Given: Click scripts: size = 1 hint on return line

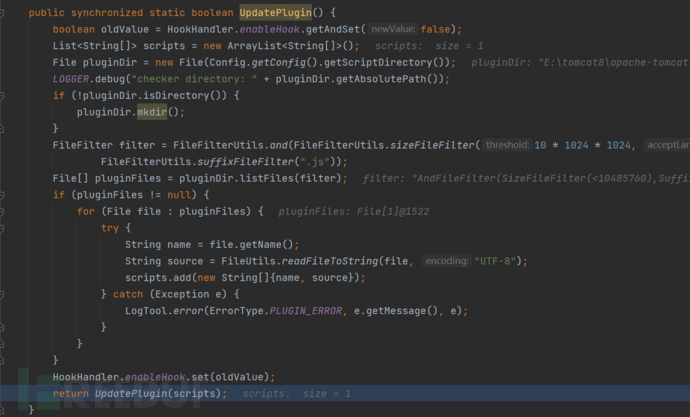Looking at the screenshot, I should (297, 394).
